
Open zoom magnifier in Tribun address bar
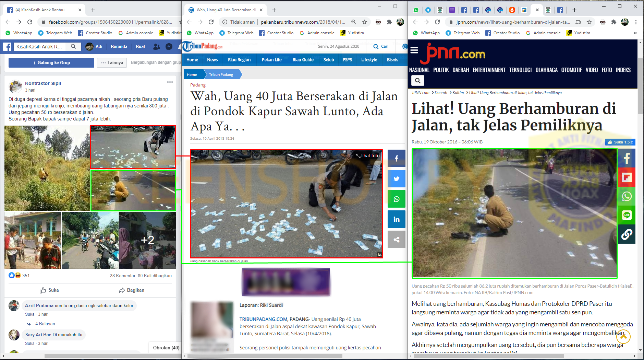coord(354,22)
